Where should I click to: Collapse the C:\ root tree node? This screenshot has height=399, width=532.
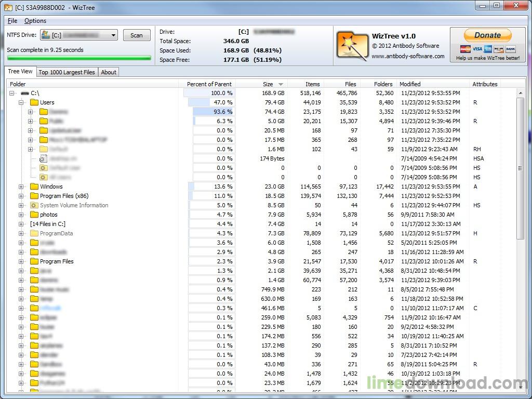click(12, 93)
